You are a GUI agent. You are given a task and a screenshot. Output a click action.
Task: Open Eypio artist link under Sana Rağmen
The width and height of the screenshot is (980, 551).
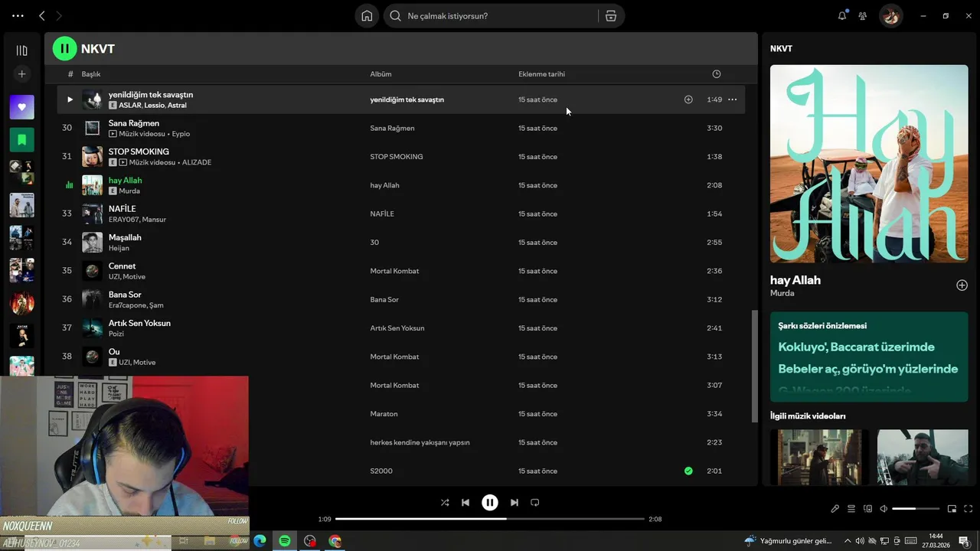[181, 134]
